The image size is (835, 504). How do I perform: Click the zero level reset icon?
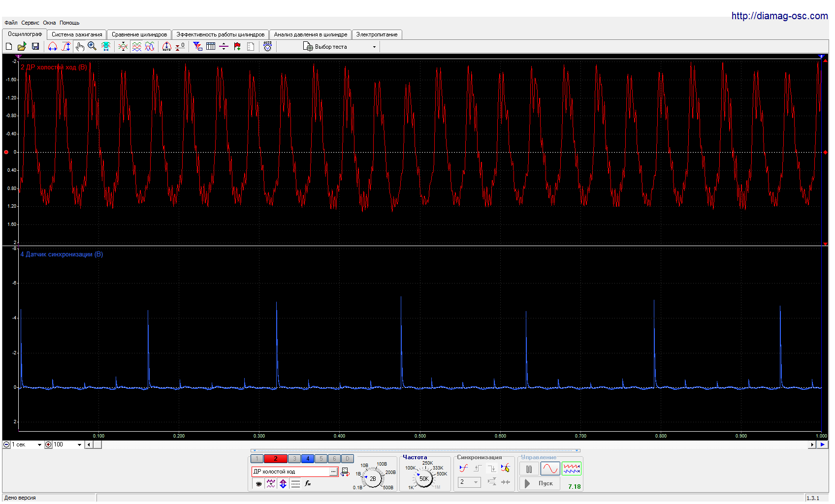[x=180, y=46]
